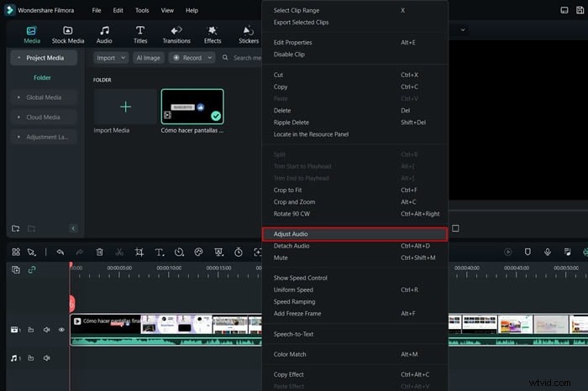Click the add track icon
The image size is (588, 391).
(x=16, y=269)
